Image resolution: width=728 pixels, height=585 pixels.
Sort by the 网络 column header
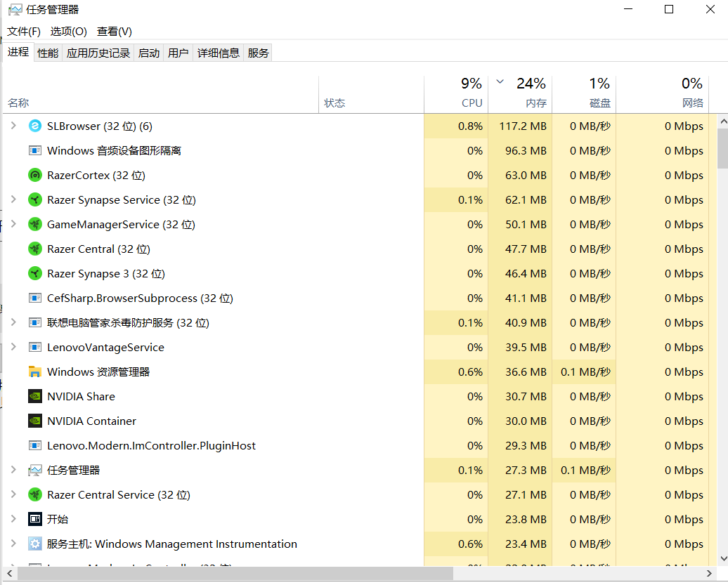pos(663,95)
